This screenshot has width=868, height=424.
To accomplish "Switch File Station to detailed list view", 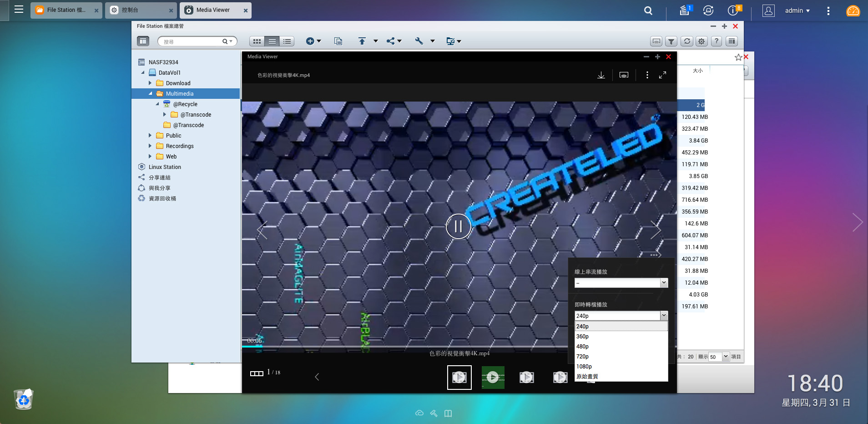I will coord(287,41).
